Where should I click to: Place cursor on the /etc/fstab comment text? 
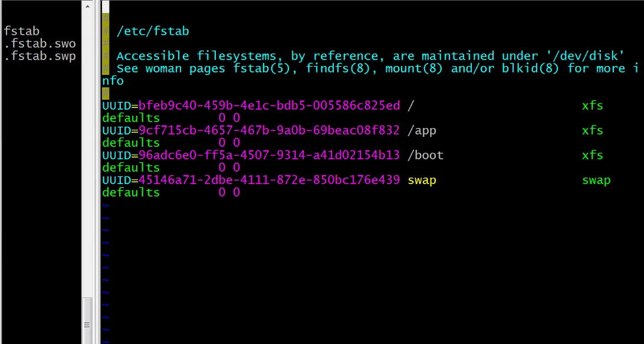[153, 31]
